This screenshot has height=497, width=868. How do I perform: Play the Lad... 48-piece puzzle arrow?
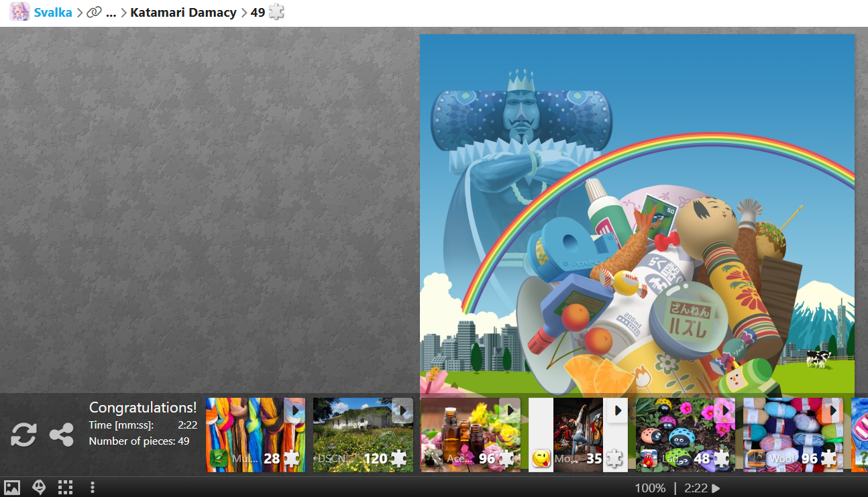[x=724, y=410]
